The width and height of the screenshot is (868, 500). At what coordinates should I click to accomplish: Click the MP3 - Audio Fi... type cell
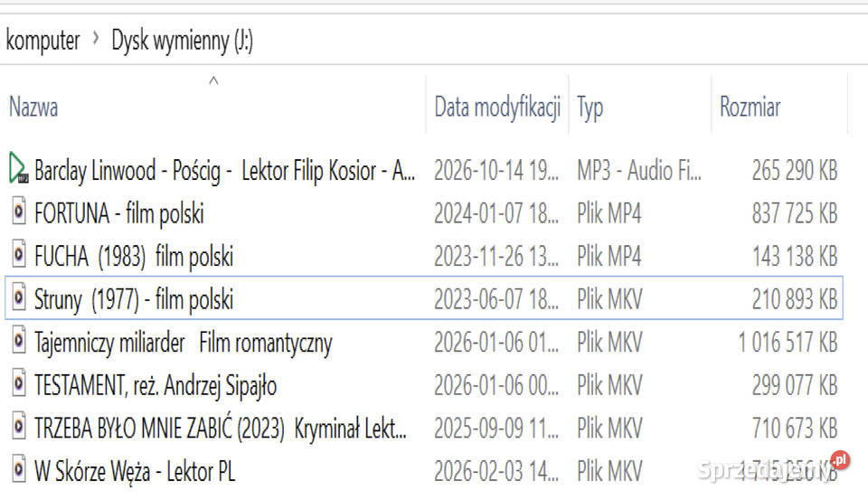[639, 171]
